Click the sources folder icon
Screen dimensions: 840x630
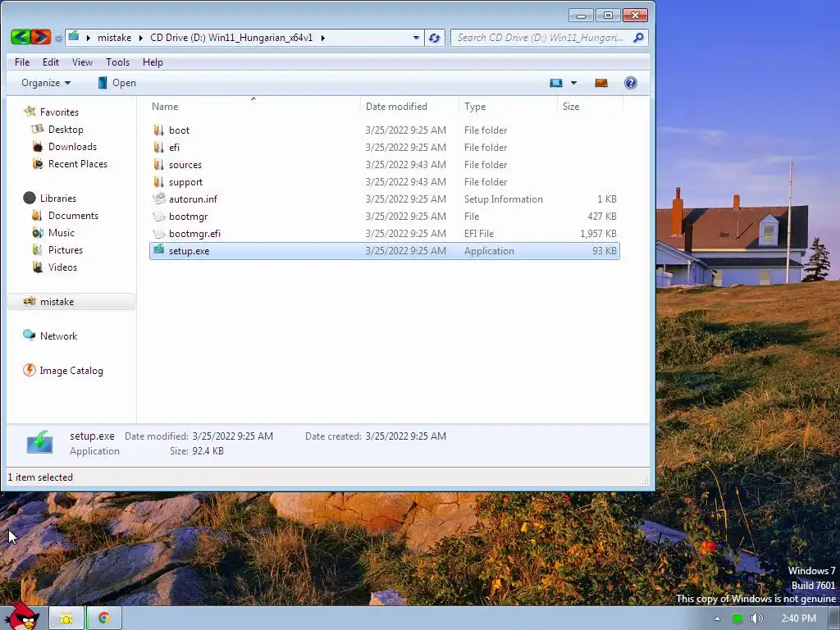click(158, 164)
